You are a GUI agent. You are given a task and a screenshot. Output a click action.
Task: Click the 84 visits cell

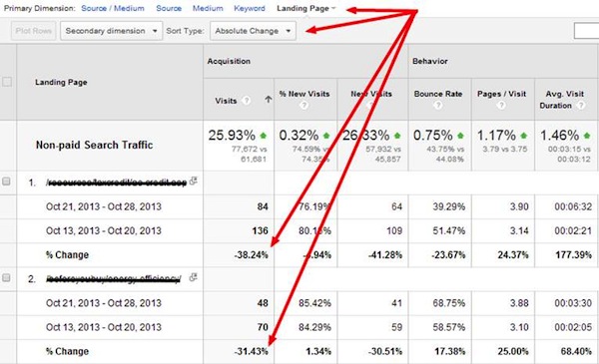pos(263,206)
